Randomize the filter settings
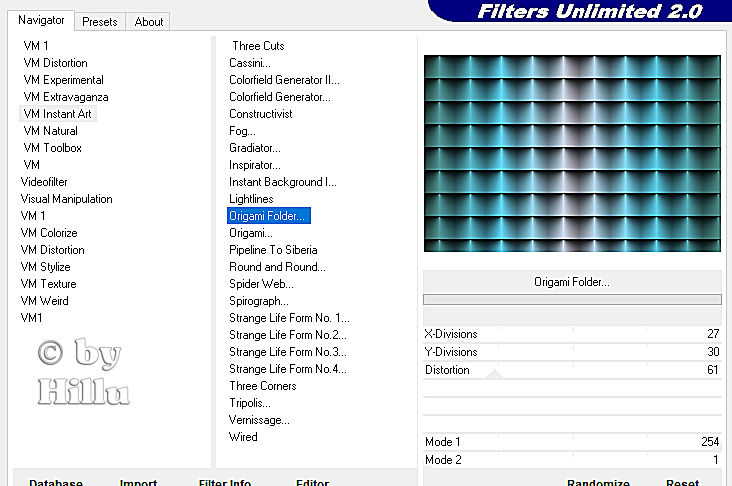The height and width of the screenshot is (486, 732). pyautogui.click(x=598, y=481)
